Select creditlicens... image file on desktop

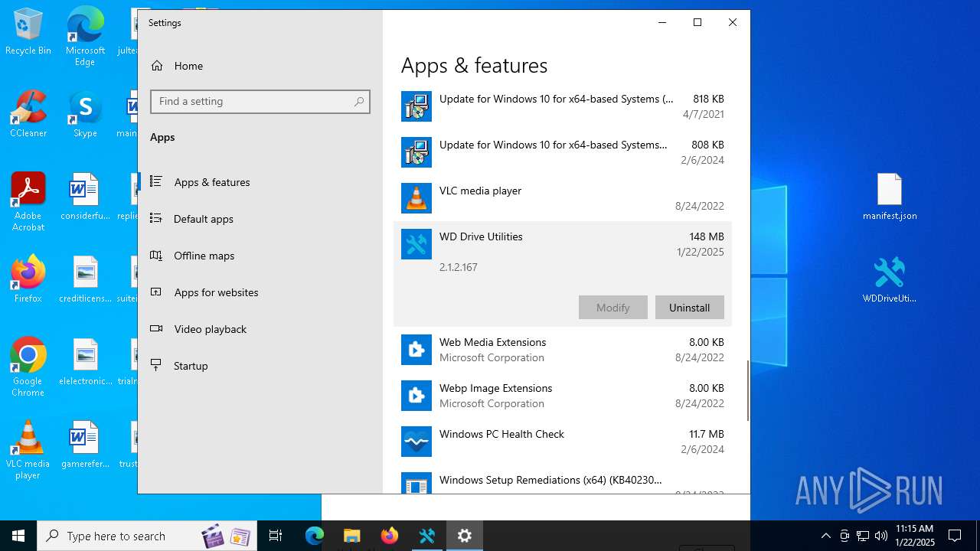(x=85, y=279)
